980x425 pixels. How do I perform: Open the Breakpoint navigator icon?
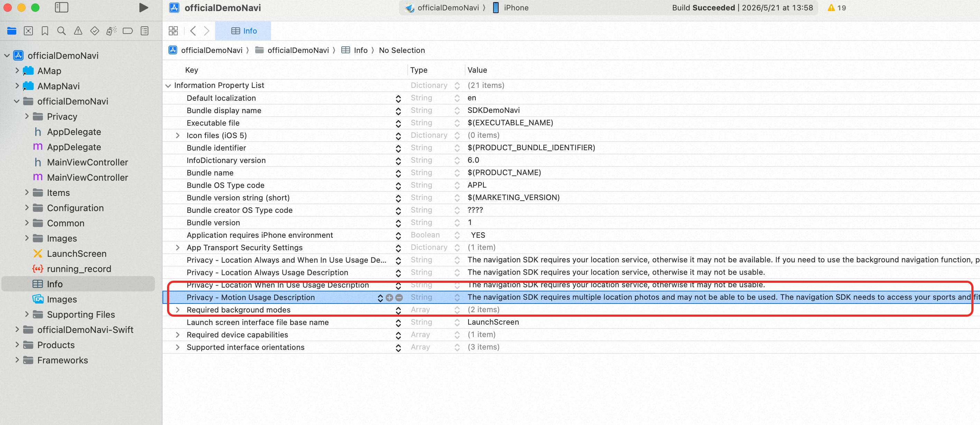128,31
